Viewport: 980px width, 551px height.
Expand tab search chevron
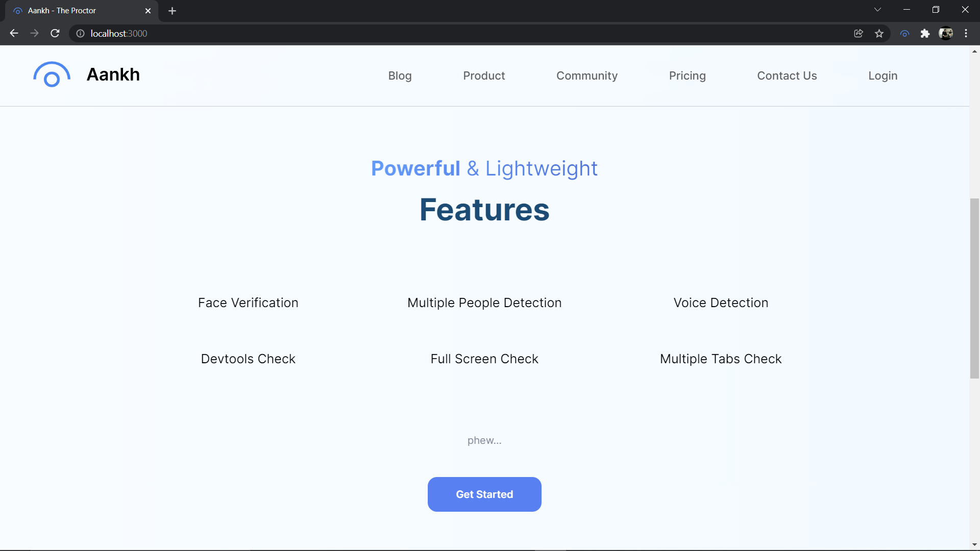tap(877, 10)
